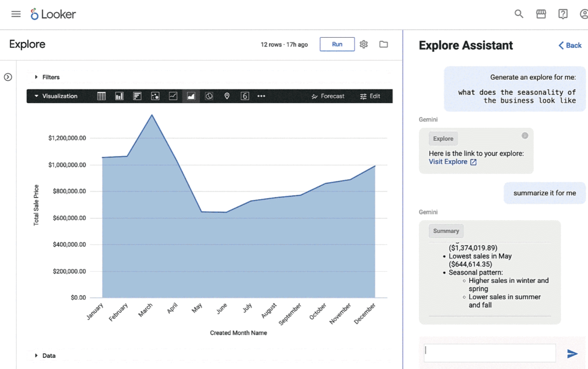Open more visualization types menu
This screenshot has width=588, height=369.
[x=261, y=96]
